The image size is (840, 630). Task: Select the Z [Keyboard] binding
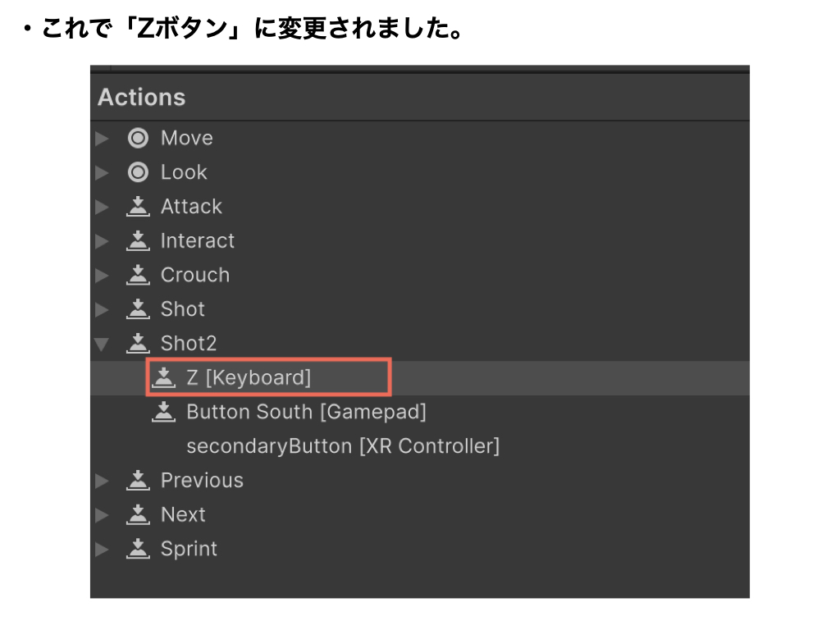[x=249, y=377]
